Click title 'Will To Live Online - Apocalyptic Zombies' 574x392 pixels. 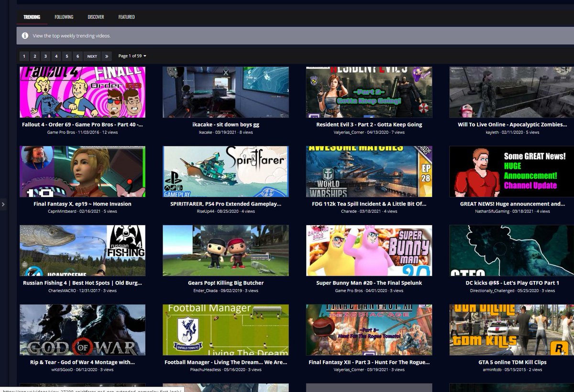(x=512, y=124)
